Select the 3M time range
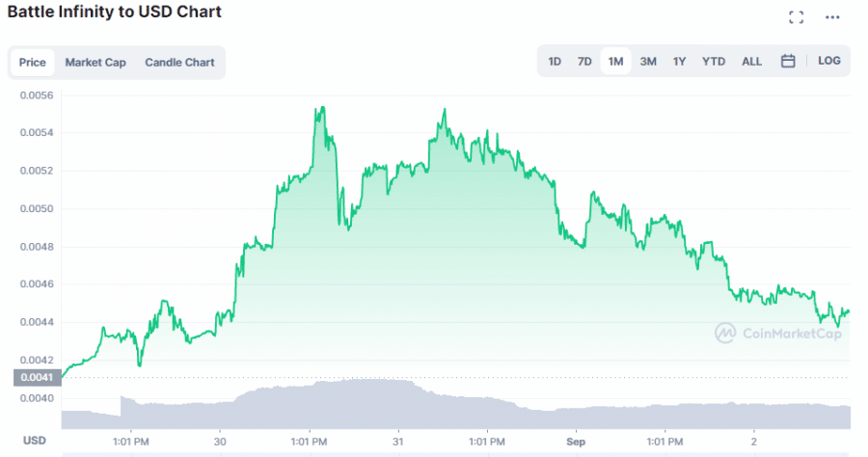Image resolution: width=868 pixels, height=457 pixels. coord(648,61)
